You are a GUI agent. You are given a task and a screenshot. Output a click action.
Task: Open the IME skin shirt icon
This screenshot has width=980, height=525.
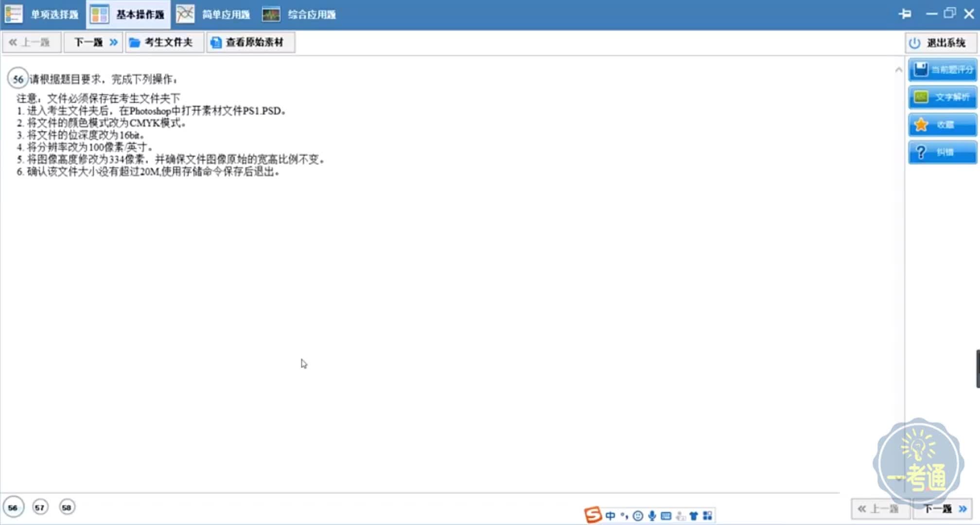click(694, 516)
